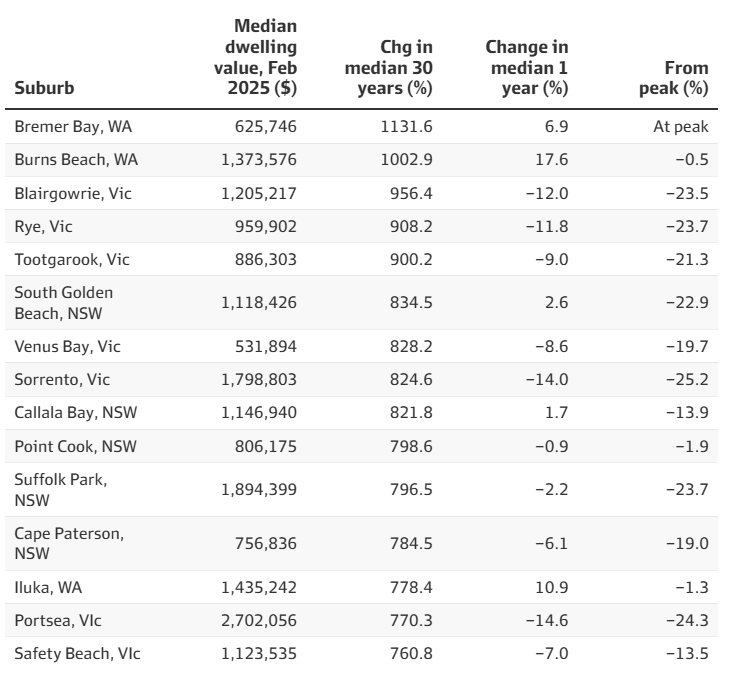Select the Suffolk Park, NSW cell
Image resolution: width=730 pixels, height=681 pixels.
click(x=60, y=487)
